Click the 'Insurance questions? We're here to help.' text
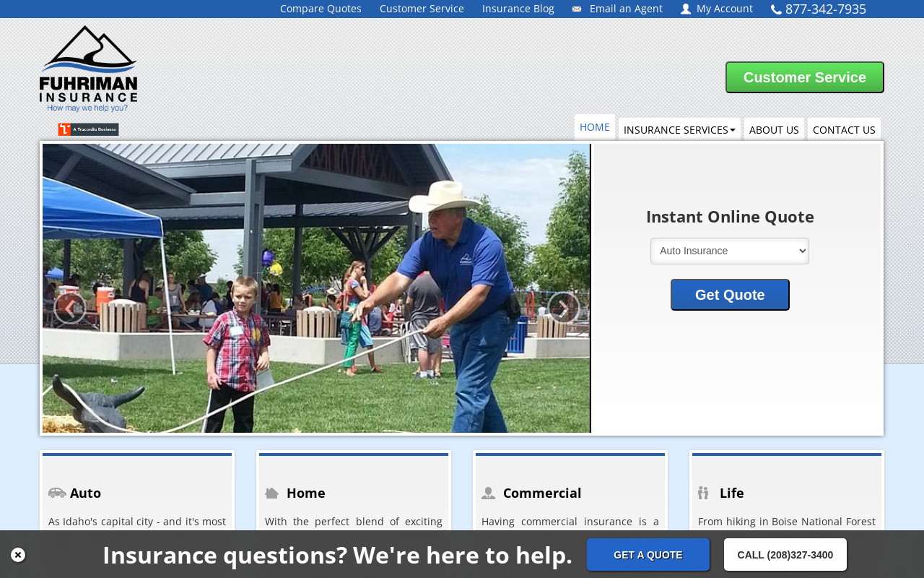Screen dimensions: 924x578 pyautogui.click(x=337, y=555)
